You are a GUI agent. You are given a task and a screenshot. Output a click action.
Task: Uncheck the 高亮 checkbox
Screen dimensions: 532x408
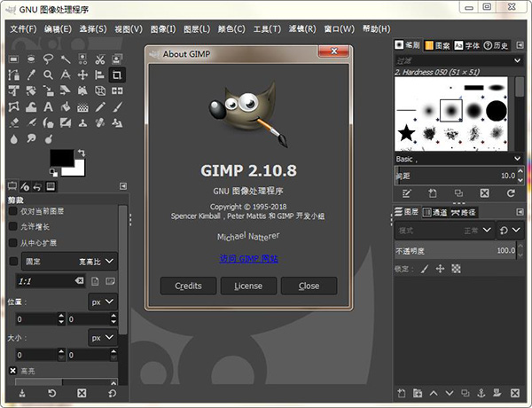point(13,371)
